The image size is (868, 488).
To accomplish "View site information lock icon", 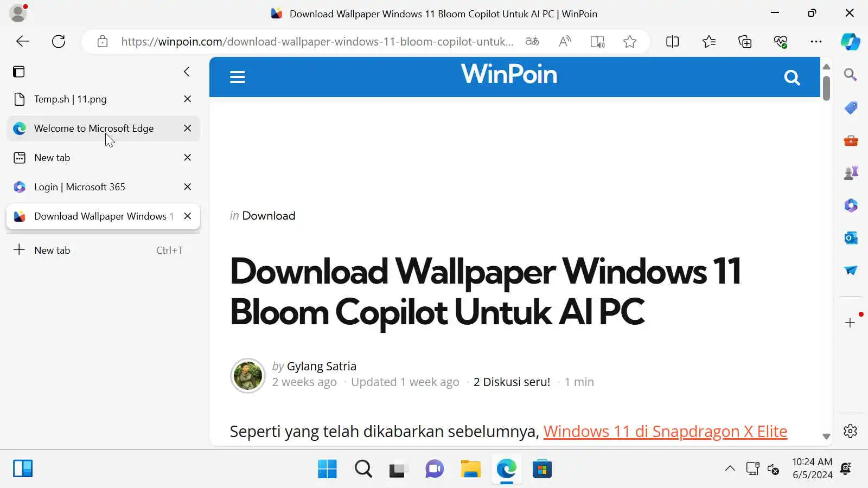I will [x=102, y=42].
